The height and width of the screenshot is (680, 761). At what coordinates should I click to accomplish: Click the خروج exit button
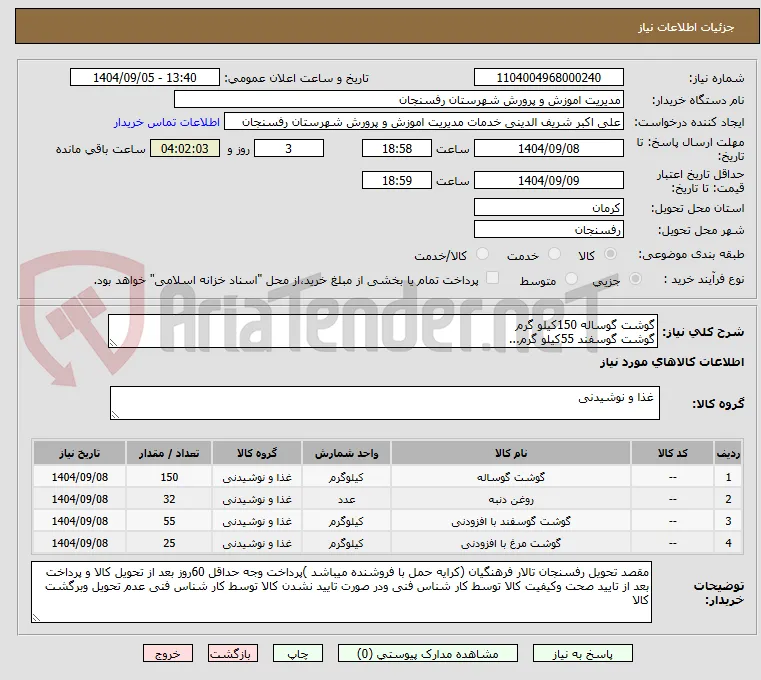pyautogui.click(x=167, y=653)
